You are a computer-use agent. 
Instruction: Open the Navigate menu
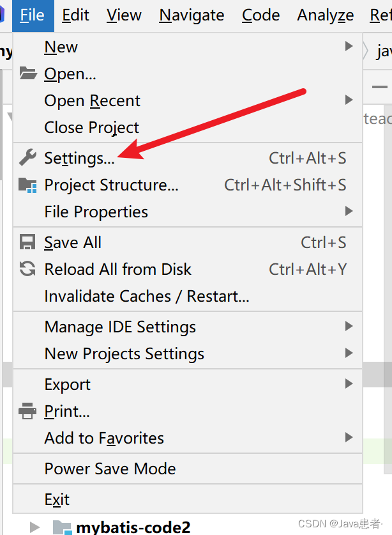click(192, 15)
